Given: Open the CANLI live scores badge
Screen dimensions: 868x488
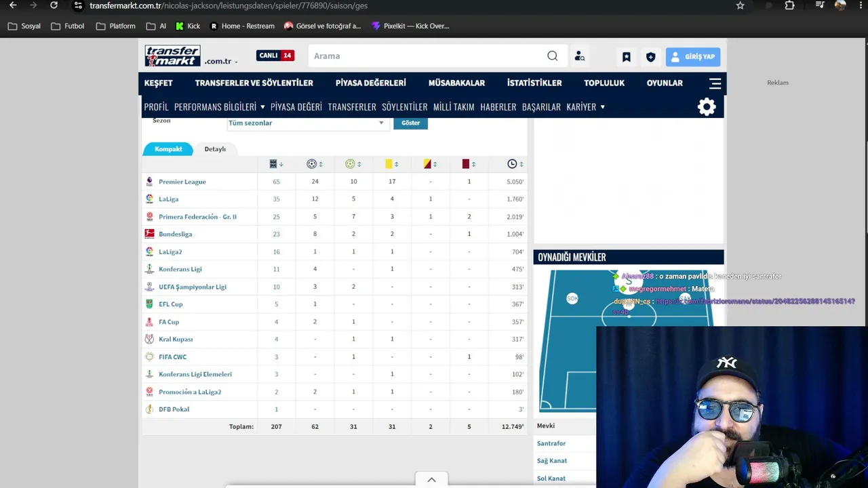Looking at the screenshot, I should 275,56.
